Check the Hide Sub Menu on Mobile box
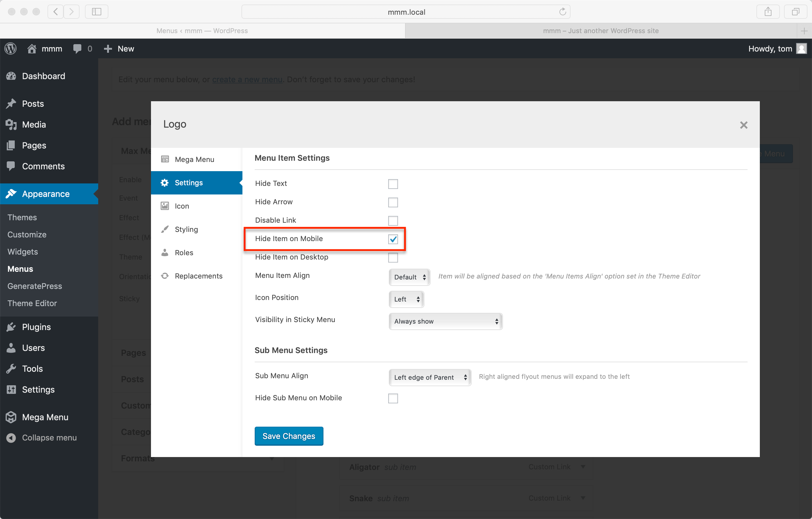The width and height of the screenshot is (812, 519). (393, 398)
